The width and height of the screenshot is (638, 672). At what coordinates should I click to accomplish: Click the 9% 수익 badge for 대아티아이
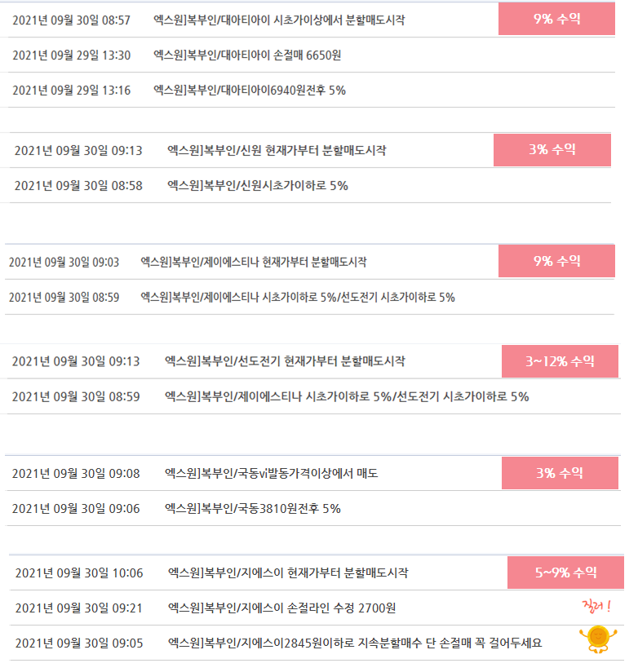tap(556, 19)
